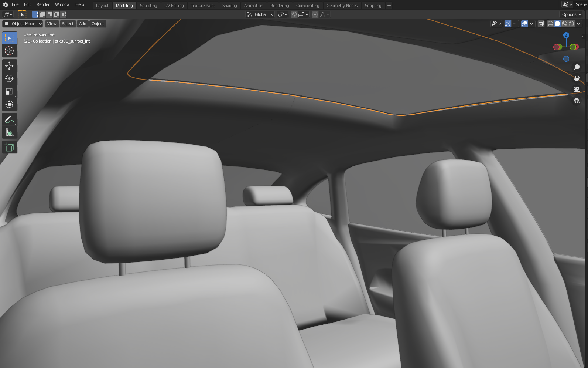The image size is (588, 368).
Task: Set selection mode to invert
Action: [56, 14]
